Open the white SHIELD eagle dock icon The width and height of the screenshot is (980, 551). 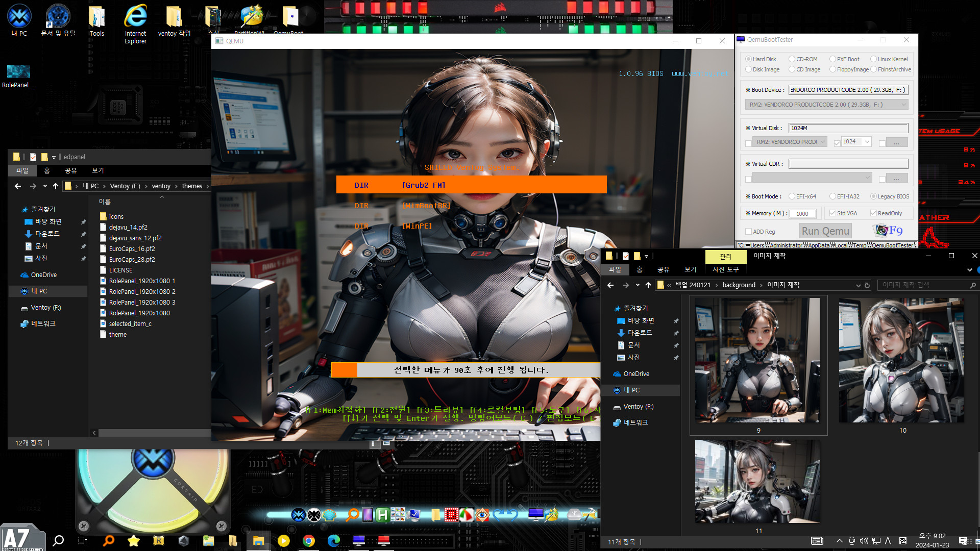tap(314, 515)
